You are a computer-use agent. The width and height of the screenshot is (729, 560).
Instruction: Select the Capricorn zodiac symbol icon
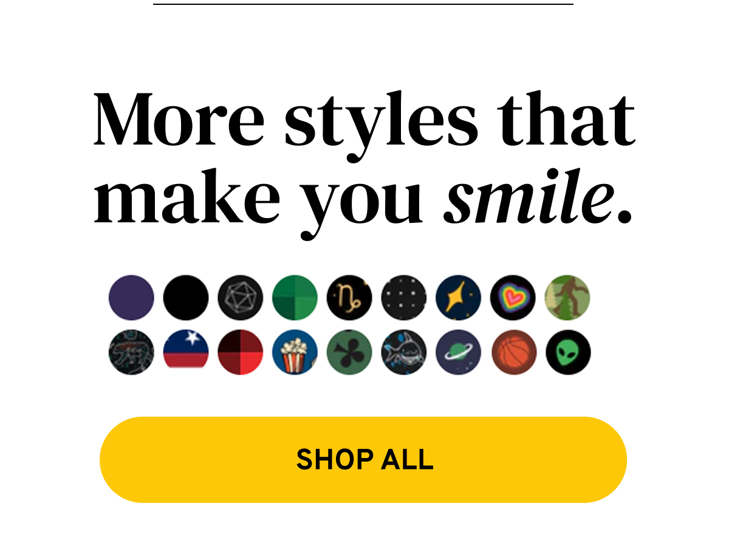click(x=350, y=298)
